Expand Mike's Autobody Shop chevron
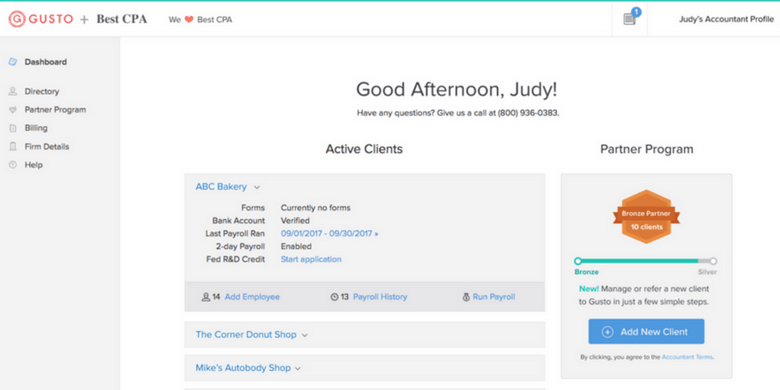 point(298,369)
